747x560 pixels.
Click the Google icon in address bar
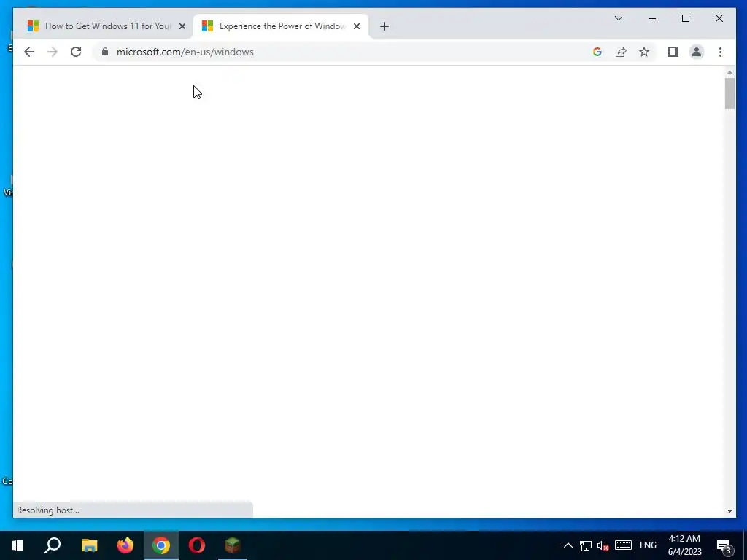597,52
